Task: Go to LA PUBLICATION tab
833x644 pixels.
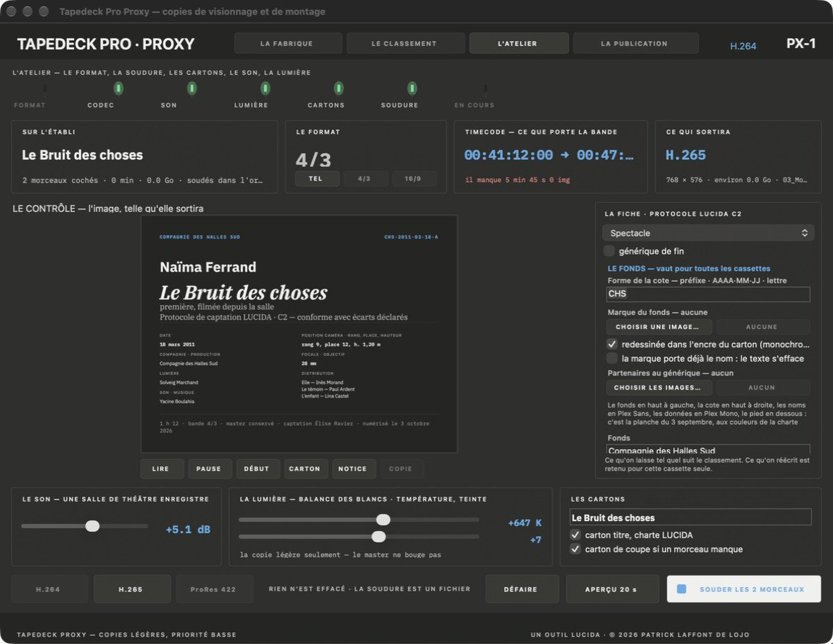Action: [x=635, y=44]
